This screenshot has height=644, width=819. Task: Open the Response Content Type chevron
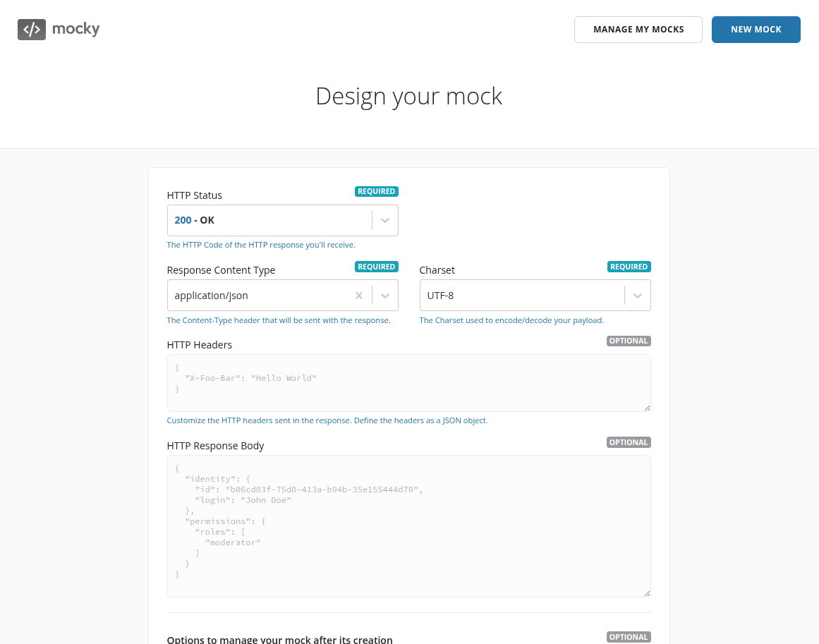coord(385,296)
